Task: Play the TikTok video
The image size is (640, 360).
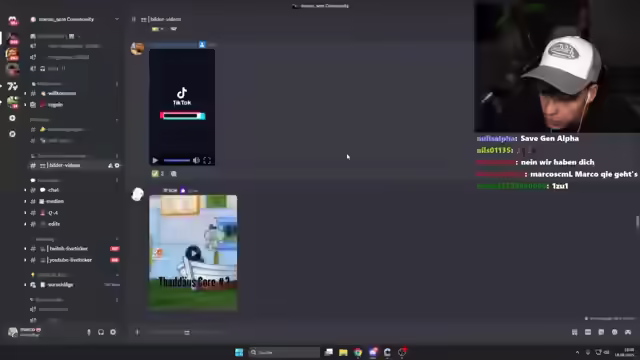Action: (155, 160)
